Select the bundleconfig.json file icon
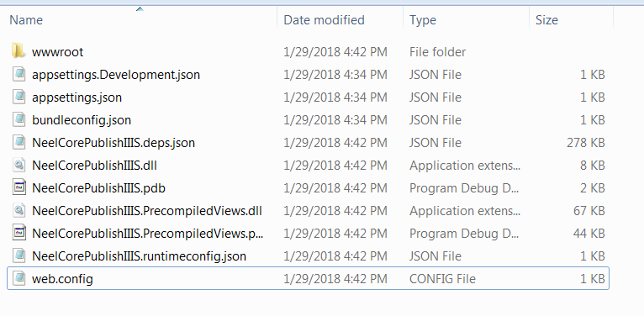The width and height of the screenshot is (644, 316). click(18, 120)
